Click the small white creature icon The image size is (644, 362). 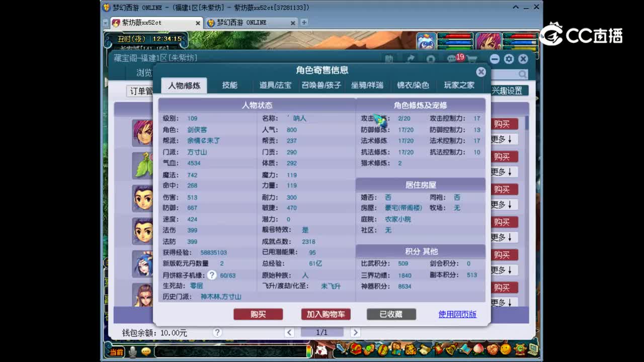[320, 350]
